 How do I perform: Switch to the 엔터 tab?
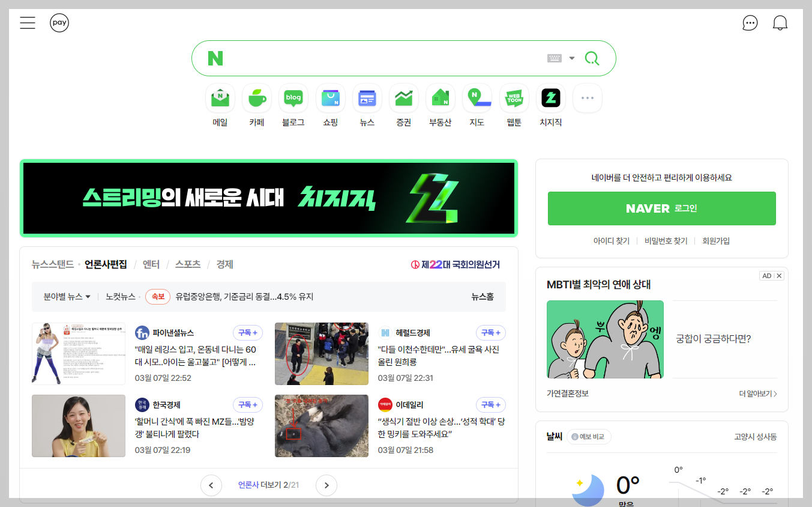pos(151,264)
